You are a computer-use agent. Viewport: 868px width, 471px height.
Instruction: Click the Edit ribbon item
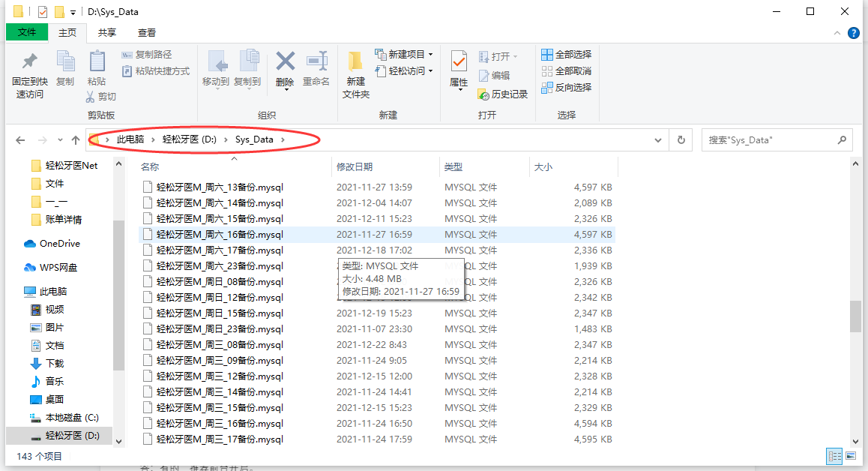(494, 75)
